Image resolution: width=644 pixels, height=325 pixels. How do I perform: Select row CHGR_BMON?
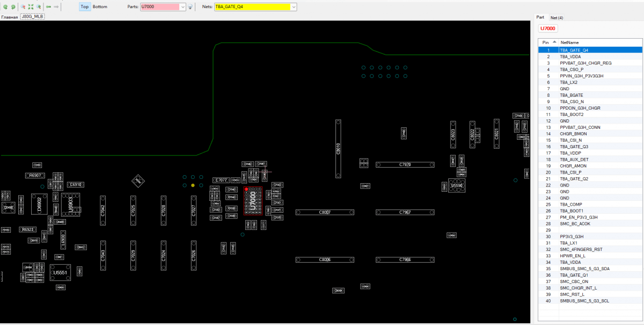[x=590, y=134]
